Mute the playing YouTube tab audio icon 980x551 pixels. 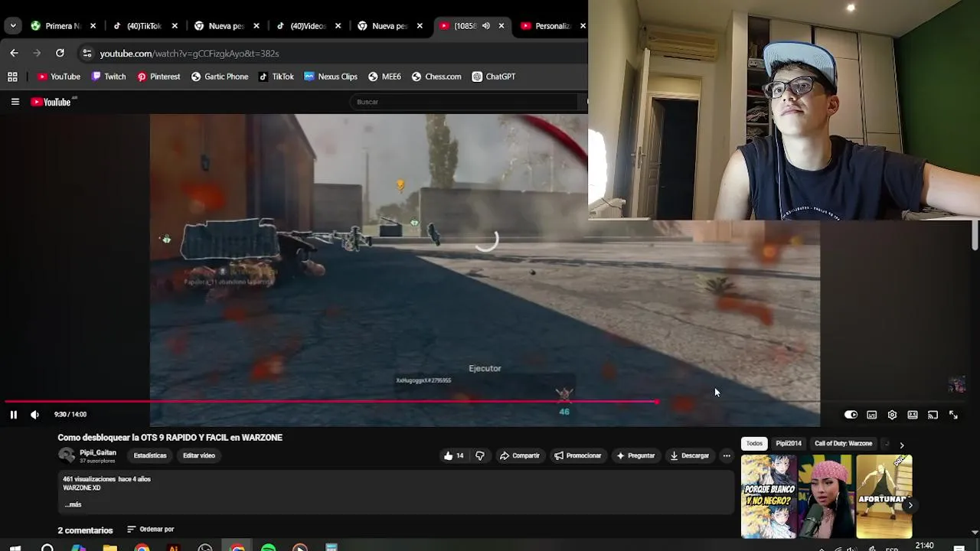(485, 26)
